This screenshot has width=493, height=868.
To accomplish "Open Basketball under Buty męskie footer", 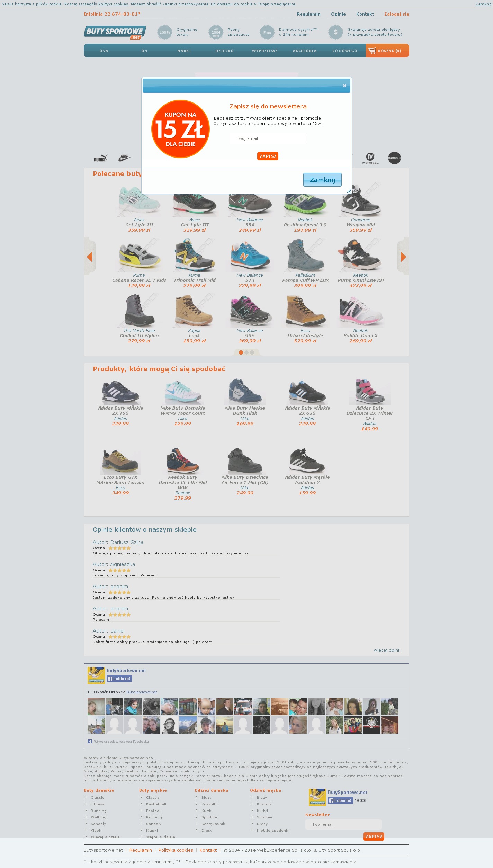I will tap(156, 804).
